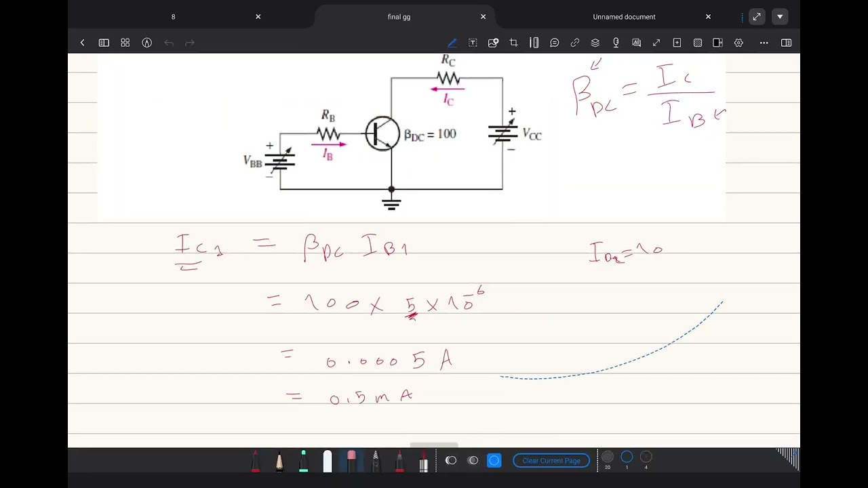Image resolution: width=868 pixels, height=488 pixels.
Task: Open the tab list dropdown arrow
Action: [x=780, y=16]
